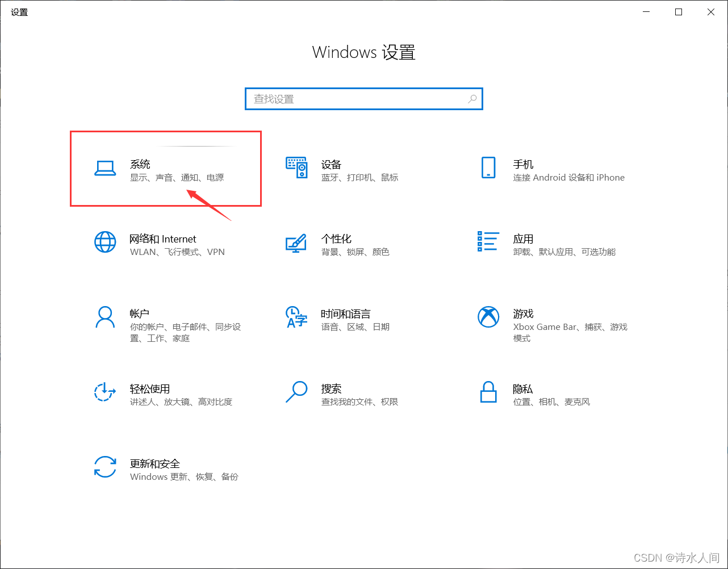Click the text 查找我的文件、权限
Image resolution: width=728 pixels, height=569 pixels.
pyautogui.click(x=360, y=402)
